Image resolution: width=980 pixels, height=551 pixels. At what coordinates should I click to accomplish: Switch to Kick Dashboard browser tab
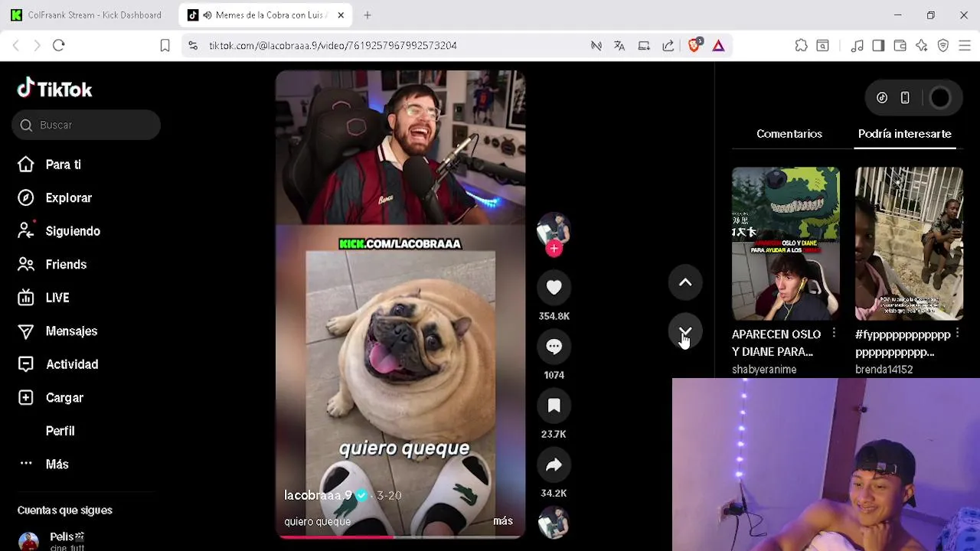[87, 15]
